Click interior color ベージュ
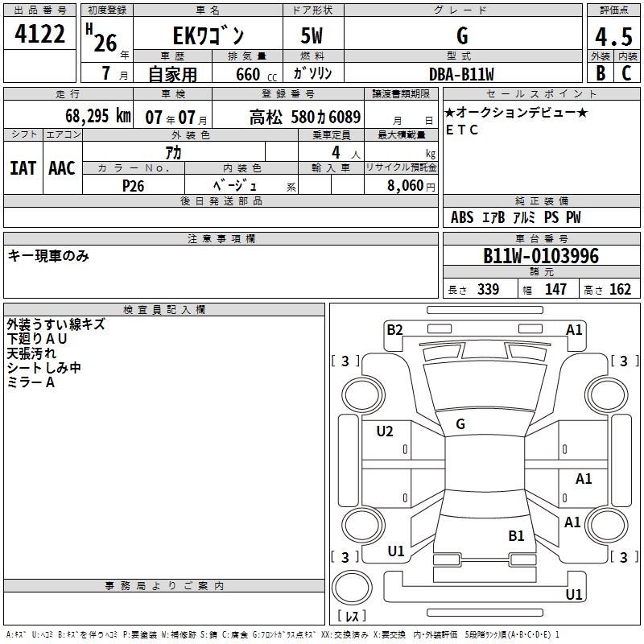 234,185
